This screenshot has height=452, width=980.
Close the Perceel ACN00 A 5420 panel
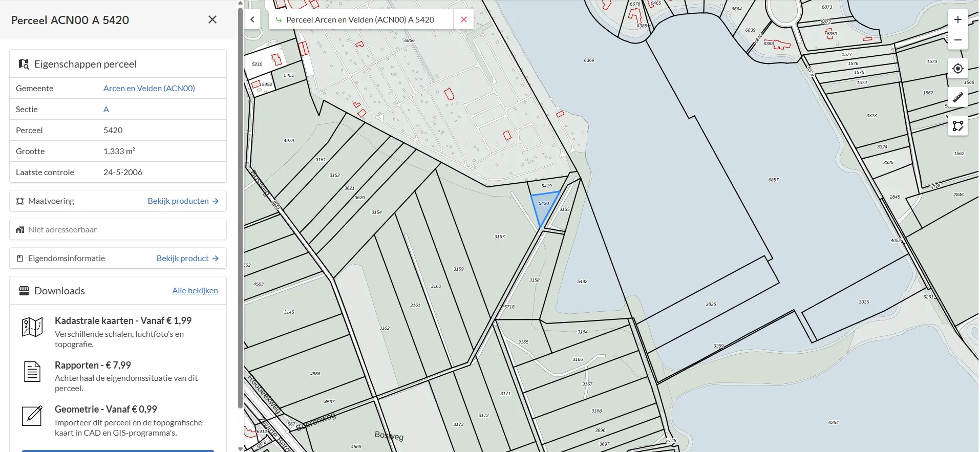[212, 19]
